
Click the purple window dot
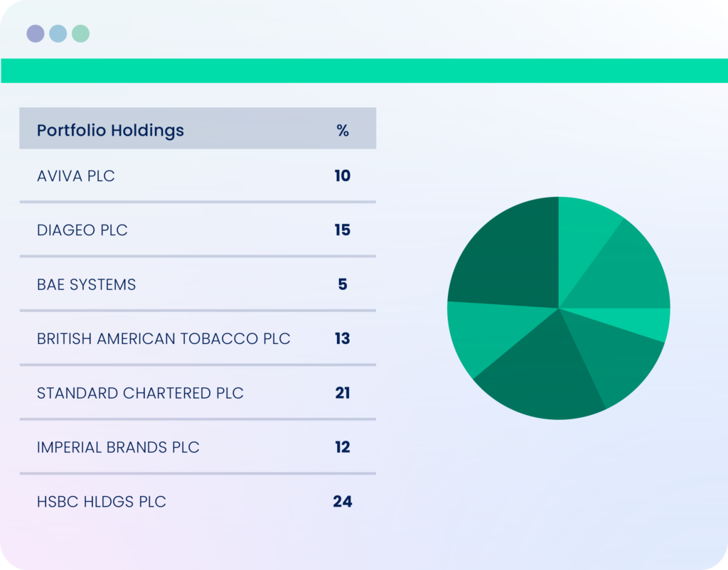36,33
